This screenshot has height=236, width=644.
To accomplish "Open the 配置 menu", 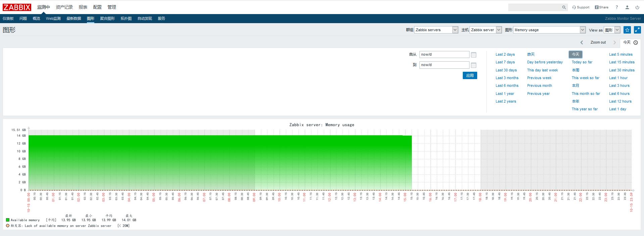I will pyautogui.click(x=97, y=7).
